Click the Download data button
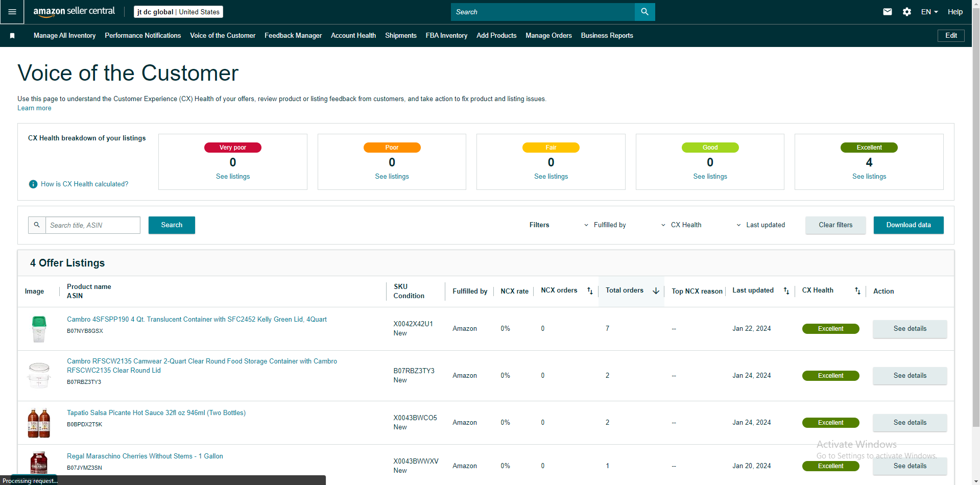The image size is (980, 485). pos(909,225)
